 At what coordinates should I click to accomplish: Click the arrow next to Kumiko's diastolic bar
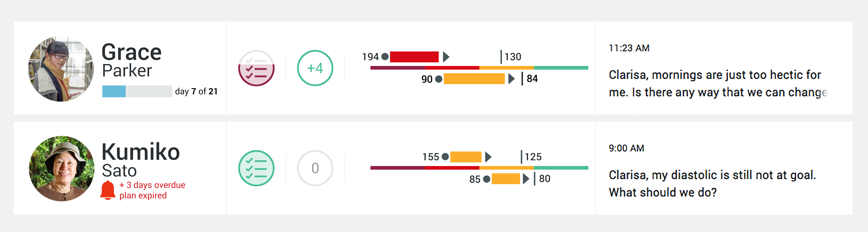pos(526,179)
